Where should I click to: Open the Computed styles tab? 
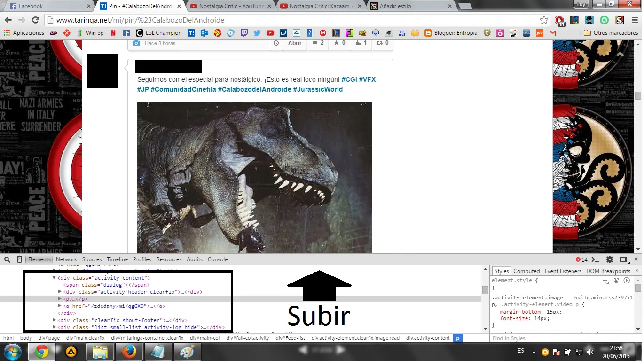(x=526, y=271)
